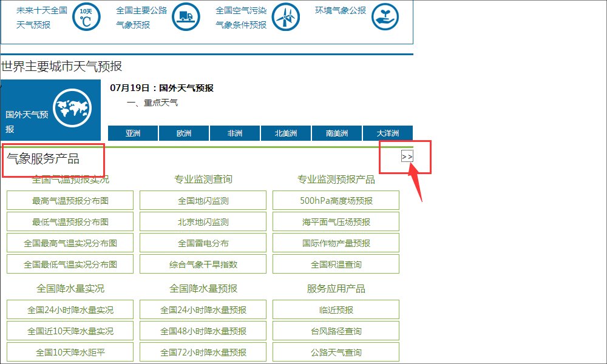Image resolution: width=607 pixels, height=364 pixels.
Task: Open 台风路径查询
Action: pyautogui.click(x=336, y=331)
